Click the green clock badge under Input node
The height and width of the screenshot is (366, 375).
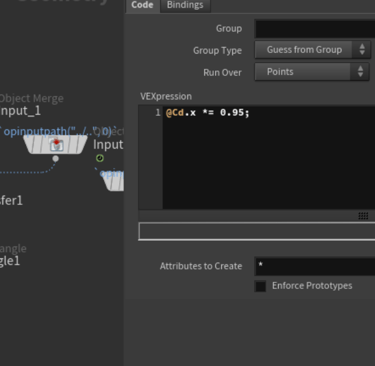point(100,158)
